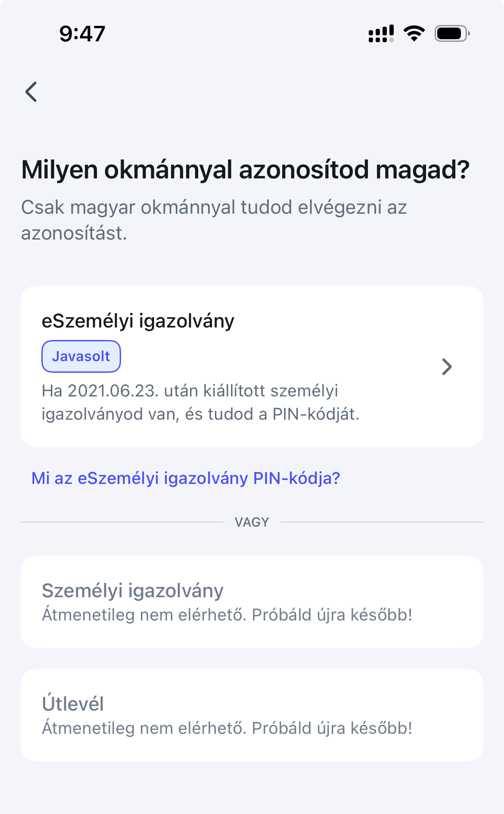Tap the divider line left of VAGY
504x814 pixels.
pyautogui.click(x=122, y=522)
